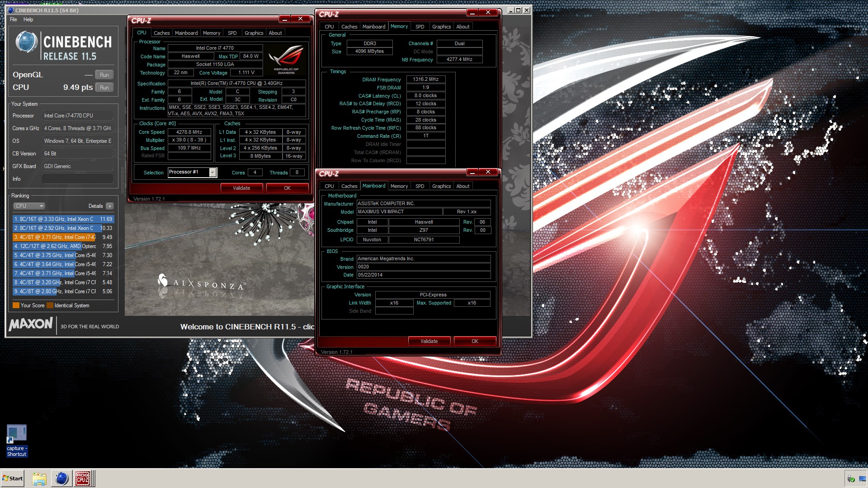Click the AIXSPONZA logo in render view
Image resolution: width=868 pixels, height=488 pixels.
tap(201, 283)
